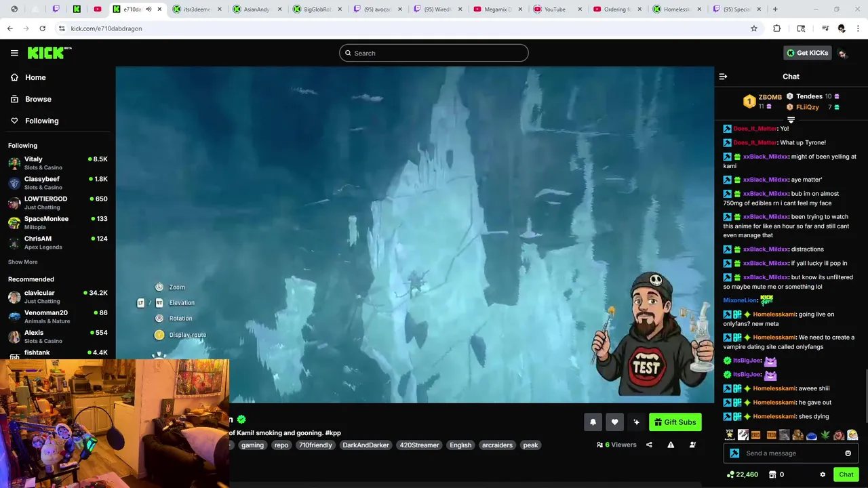Screen dimensions: 868x488
Task: Open chat settings gear
Action: [823, 474]
